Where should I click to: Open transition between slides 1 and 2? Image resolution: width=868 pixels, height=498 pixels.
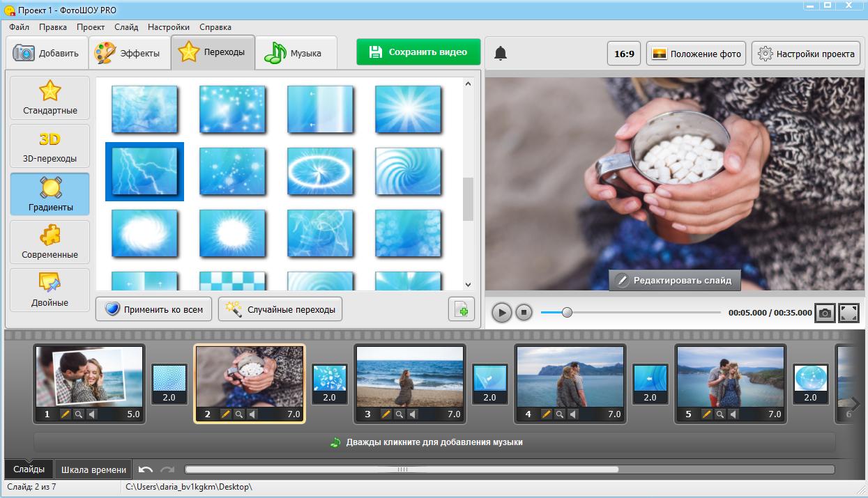pos(169,384)
